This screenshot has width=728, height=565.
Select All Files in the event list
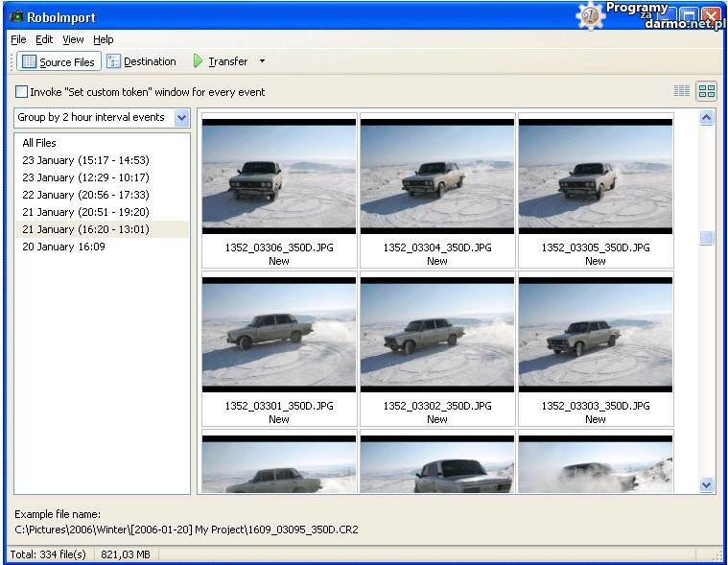click(39, 143)
